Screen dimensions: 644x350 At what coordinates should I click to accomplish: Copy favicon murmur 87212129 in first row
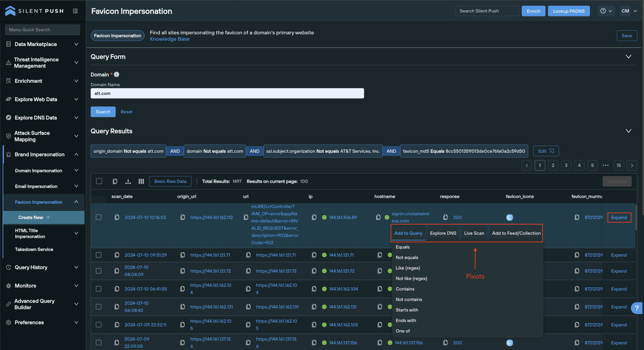point(577,217)
